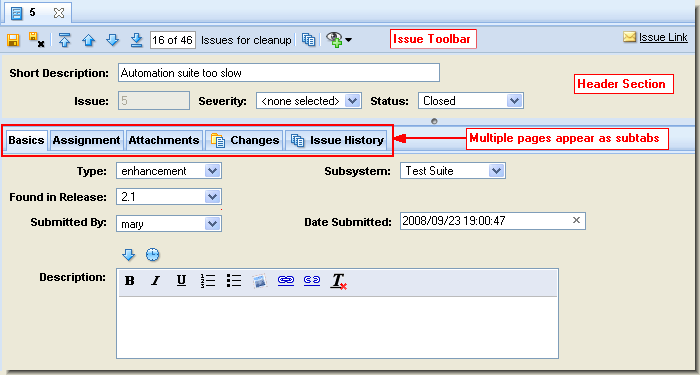Toggle underline in Description editor

(x=181, y=281)
